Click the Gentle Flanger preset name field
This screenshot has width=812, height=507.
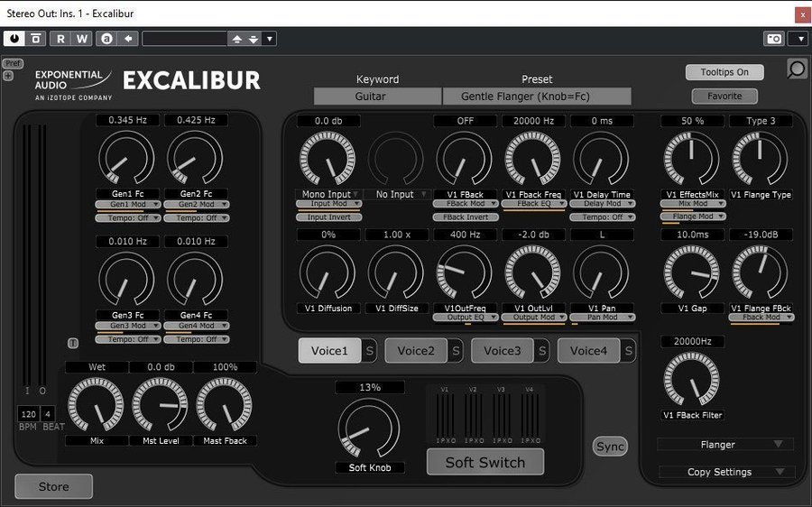[x=536, y=96]
